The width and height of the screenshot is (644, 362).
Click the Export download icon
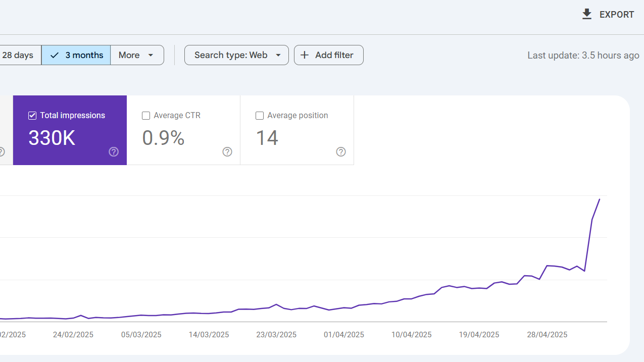point(587,14)
